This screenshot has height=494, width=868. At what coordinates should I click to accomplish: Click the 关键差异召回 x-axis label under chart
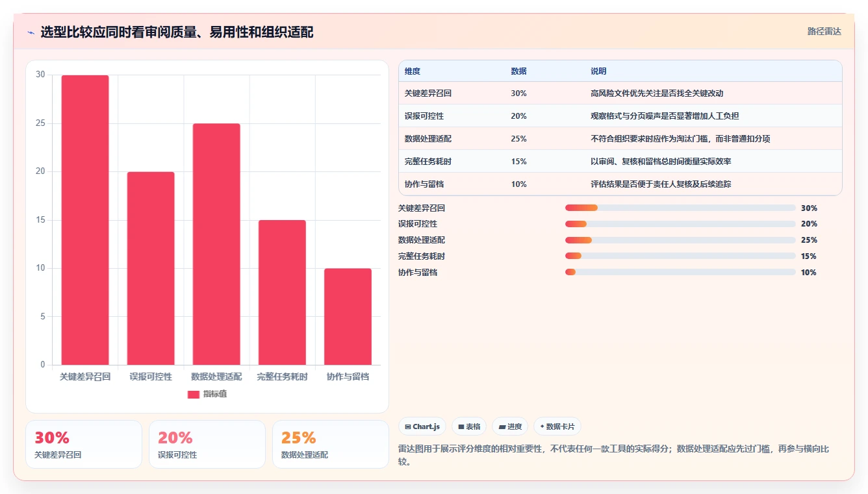tap(85, 377)
